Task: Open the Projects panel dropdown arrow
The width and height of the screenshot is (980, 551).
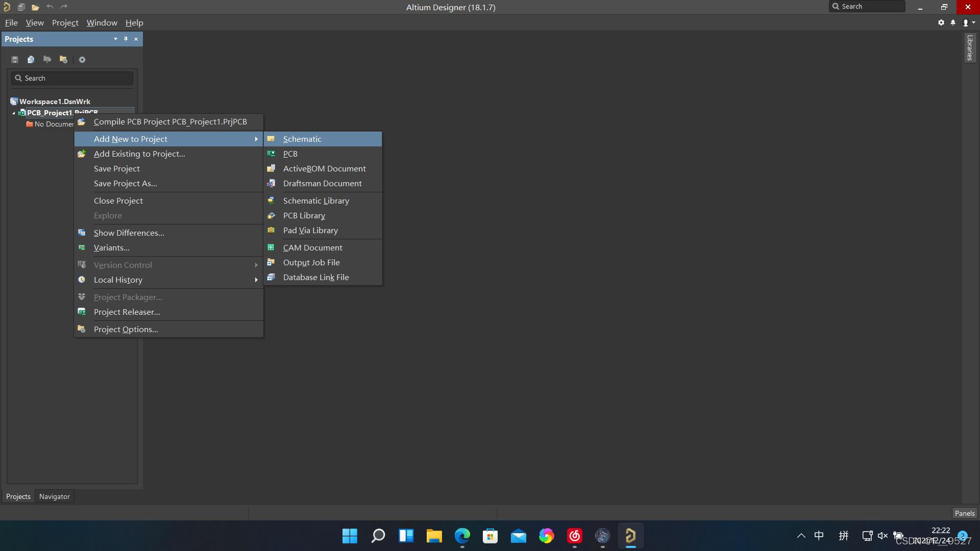Action: pos(115,39)
